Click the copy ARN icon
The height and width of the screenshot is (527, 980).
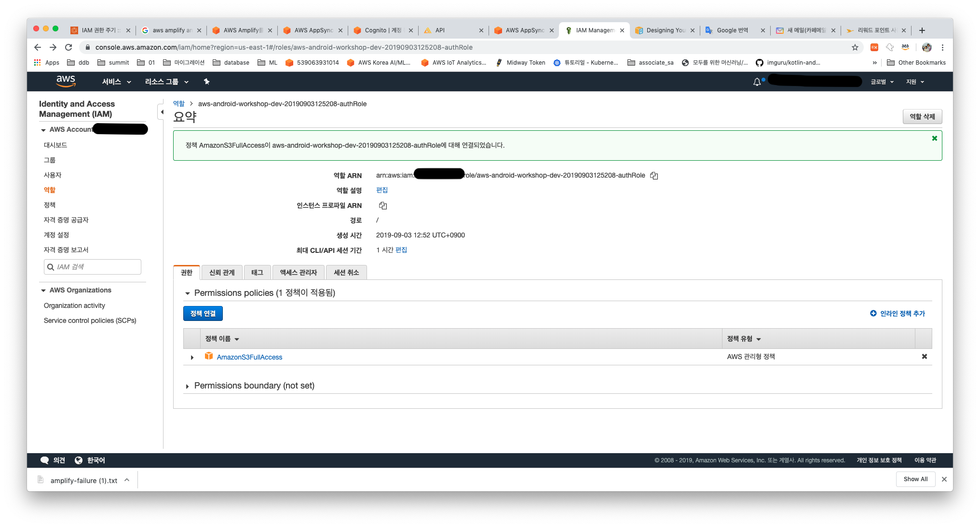coord(656,175)
